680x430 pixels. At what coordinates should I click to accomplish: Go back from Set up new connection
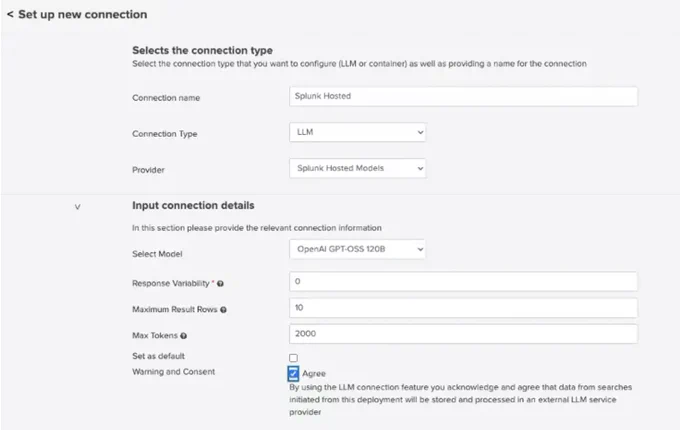[x=10, y=15]
